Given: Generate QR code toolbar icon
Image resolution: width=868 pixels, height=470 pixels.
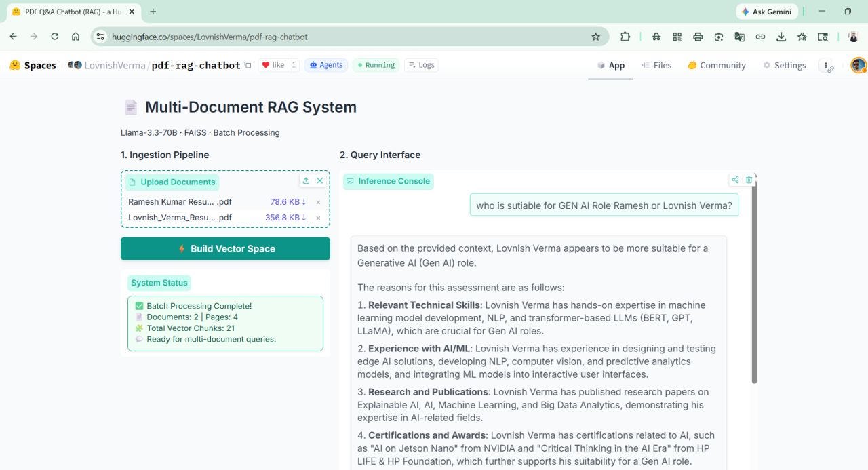Looking at the screenshot, I should [x=677, y=37].
